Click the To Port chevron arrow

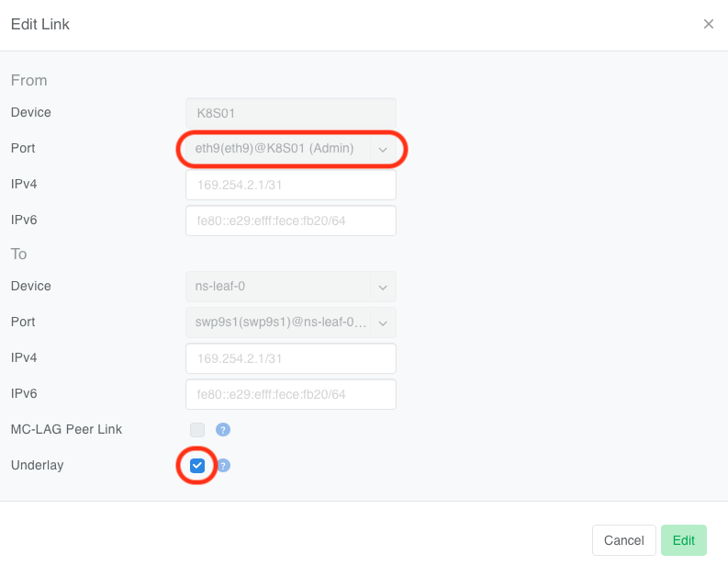(x=383, y=322)
